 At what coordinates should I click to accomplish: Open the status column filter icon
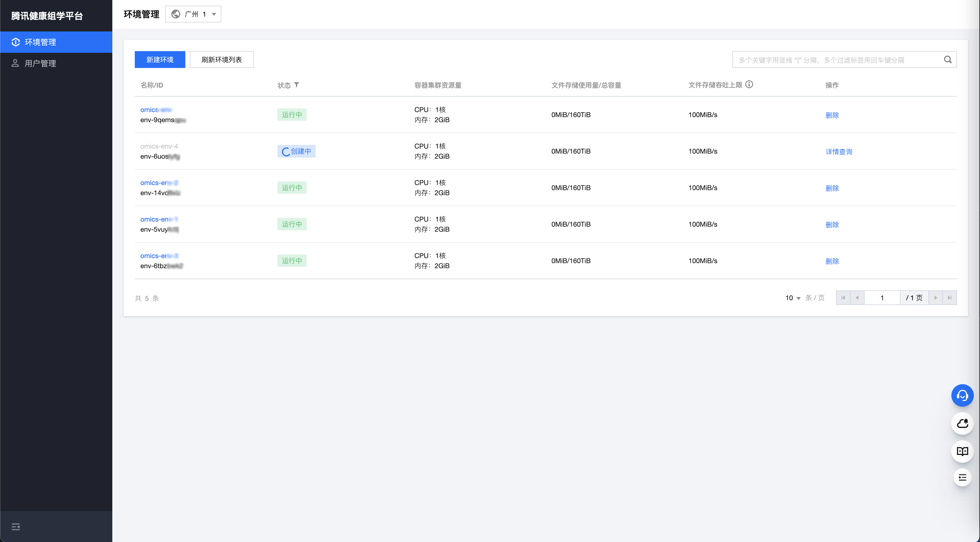(296, 85)
